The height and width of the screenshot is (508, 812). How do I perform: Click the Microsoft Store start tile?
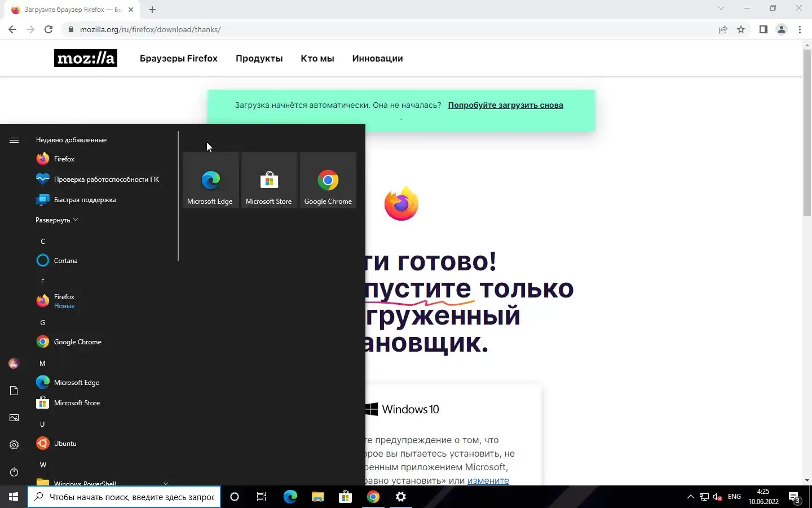click(x=269, y=180)
